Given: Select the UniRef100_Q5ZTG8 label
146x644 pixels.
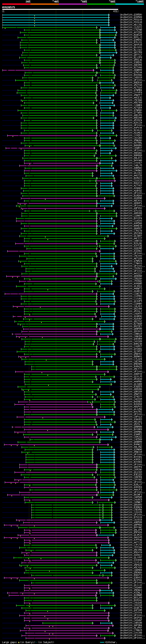Looking at the screenshot, I should pos(131,85).
